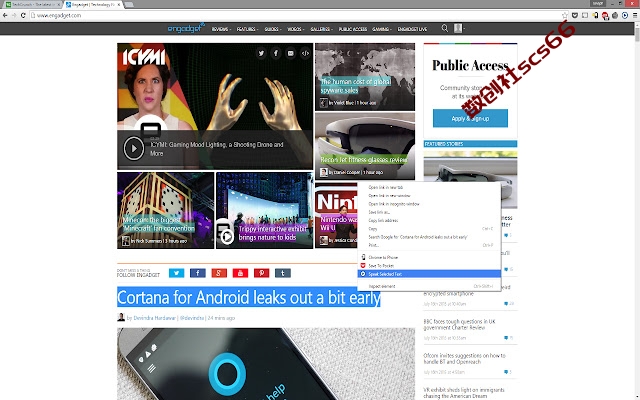
Task: Open a new tab with the new-tab button
Action: click(129, 4)
